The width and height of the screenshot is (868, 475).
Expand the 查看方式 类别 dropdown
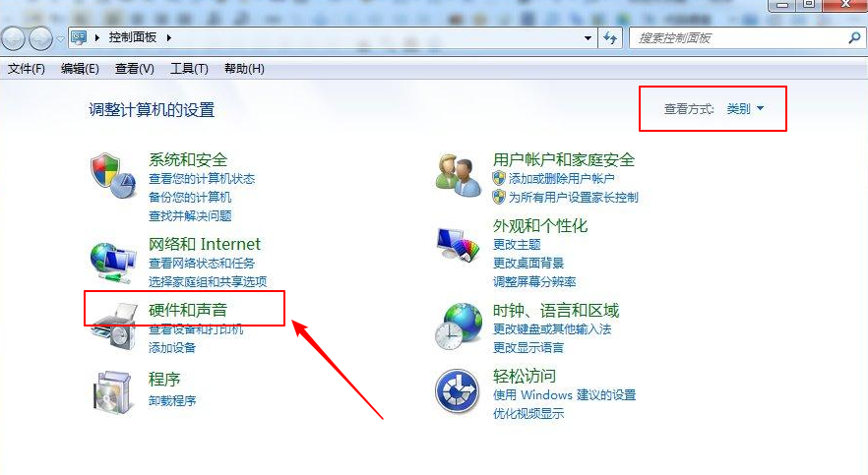pos(745,109)
